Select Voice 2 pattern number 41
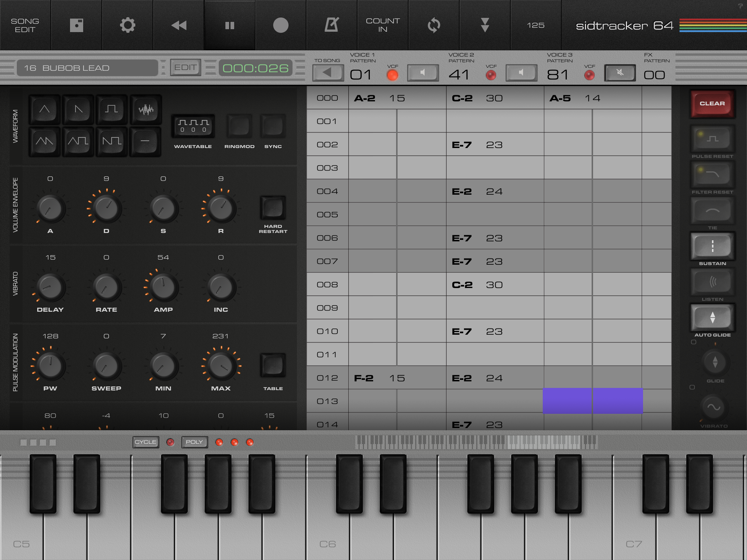Image resolution: width=747 pixels, height=560 pixels. tap(459, 75)
